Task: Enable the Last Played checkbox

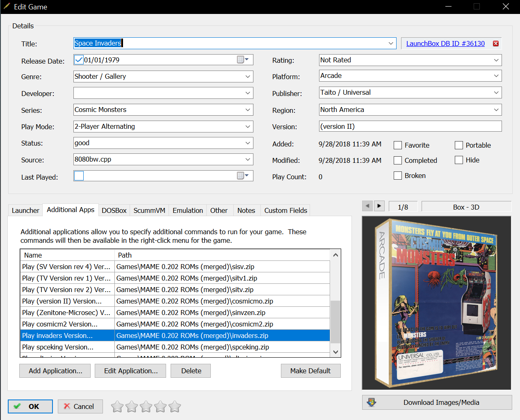Action: point(79,176)
